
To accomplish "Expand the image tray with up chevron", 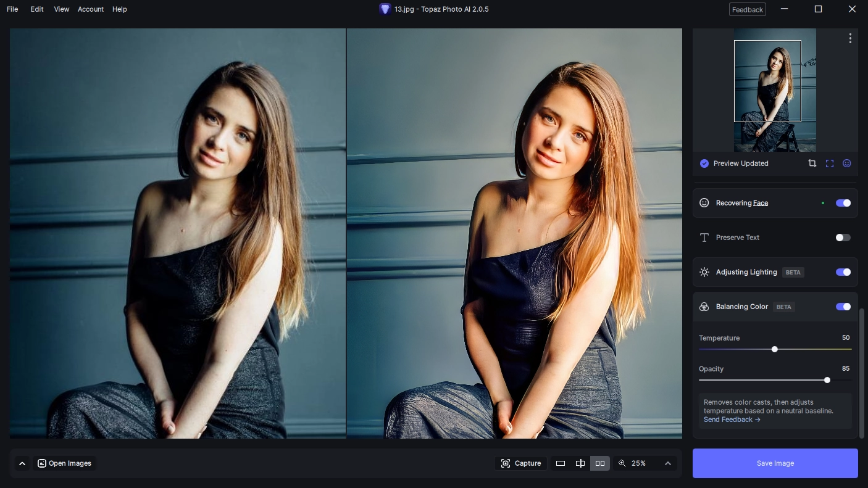I will (x=22, y=463).
